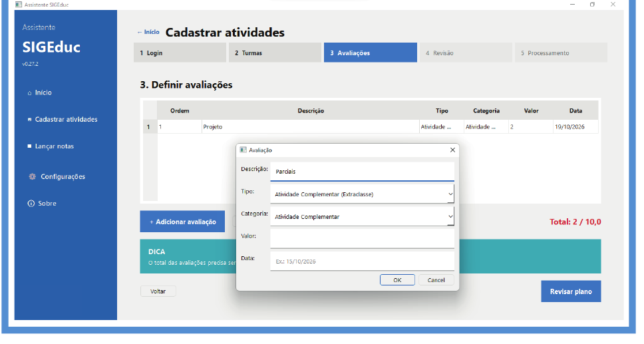Expand the Tipo dropdown
This screenshot has height=344, width=644.
point(450,194)
